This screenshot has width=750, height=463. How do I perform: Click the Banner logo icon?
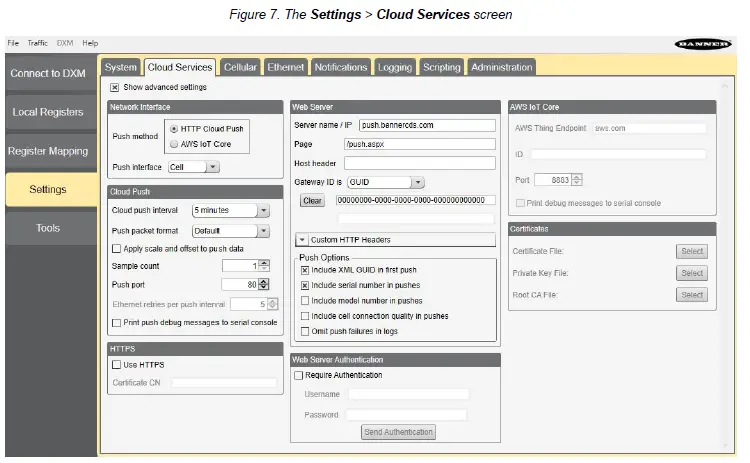(x=702, y=44)
